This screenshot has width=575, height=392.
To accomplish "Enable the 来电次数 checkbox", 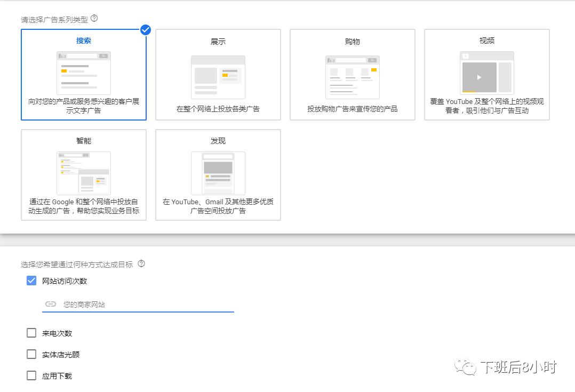I will coord(31,333).
